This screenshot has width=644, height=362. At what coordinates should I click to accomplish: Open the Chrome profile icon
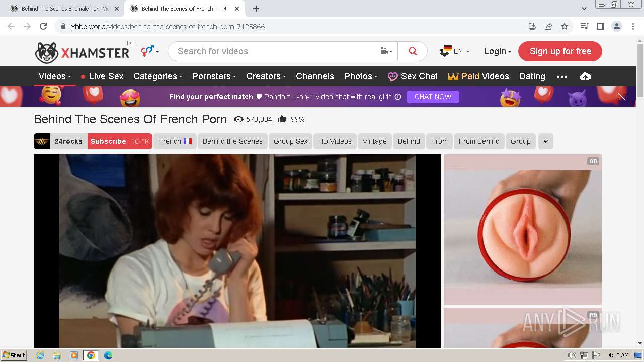tap(616, 27)
